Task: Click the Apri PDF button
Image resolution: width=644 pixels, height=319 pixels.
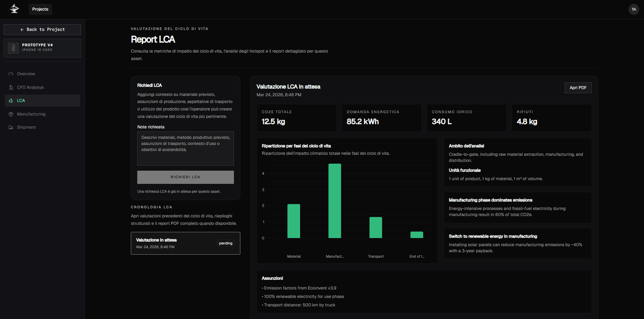Action: (578, 88)
